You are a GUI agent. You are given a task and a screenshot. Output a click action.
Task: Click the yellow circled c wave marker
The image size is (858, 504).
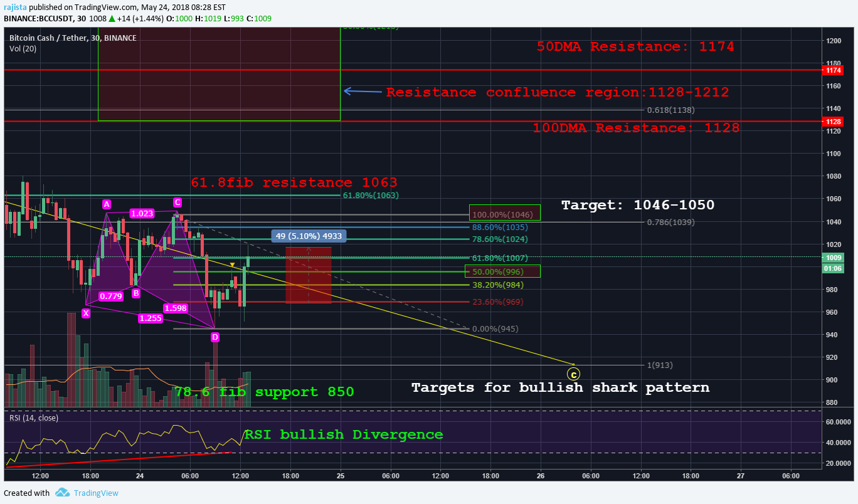pyautogui.click(x=573, y=374)
